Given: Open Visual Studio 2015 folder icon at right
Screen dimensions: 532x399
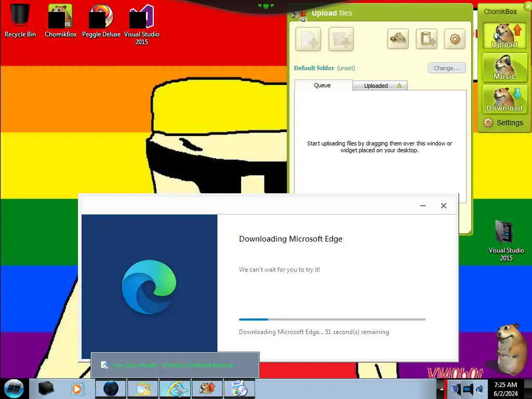Looking at the screenshot, I should [x=506, y=240].
